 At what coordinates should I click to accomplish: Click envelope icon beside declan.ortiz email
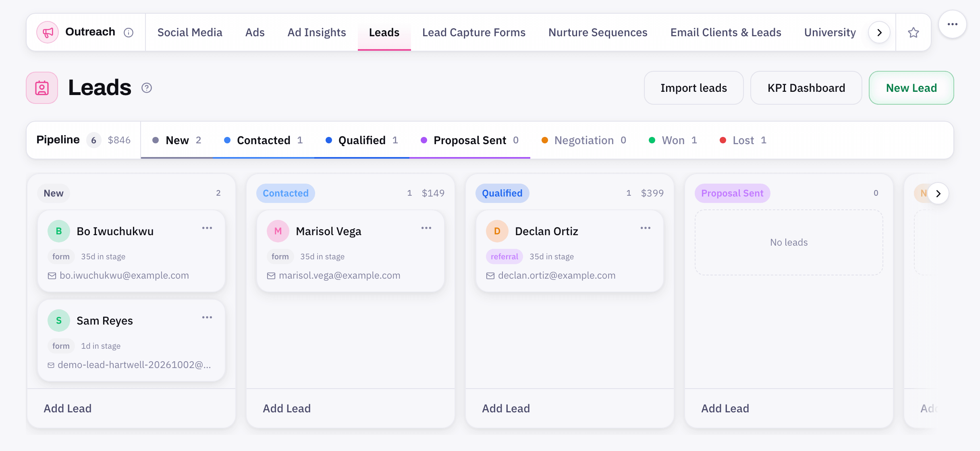click(x=490, y=276)
